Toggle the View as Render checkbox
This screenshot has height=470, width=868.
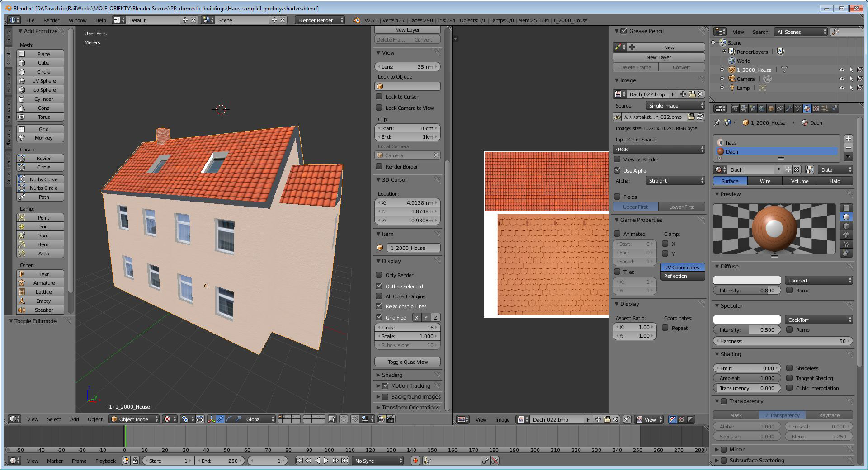617,159
